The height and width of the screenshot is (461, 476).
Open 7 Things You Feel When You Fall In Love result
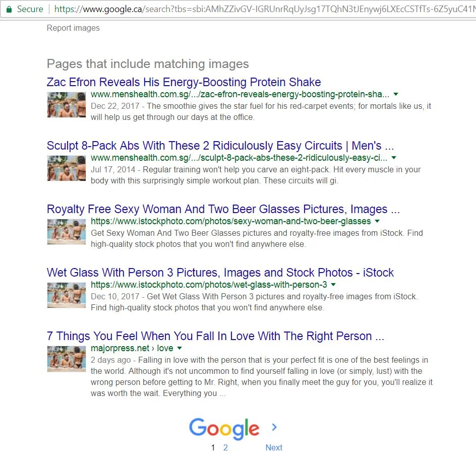(215, 336)
